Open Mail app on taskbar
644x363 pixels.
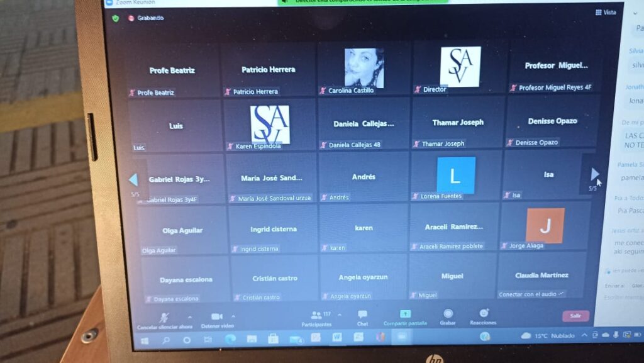pyautogui.click(x=296, y=338)
